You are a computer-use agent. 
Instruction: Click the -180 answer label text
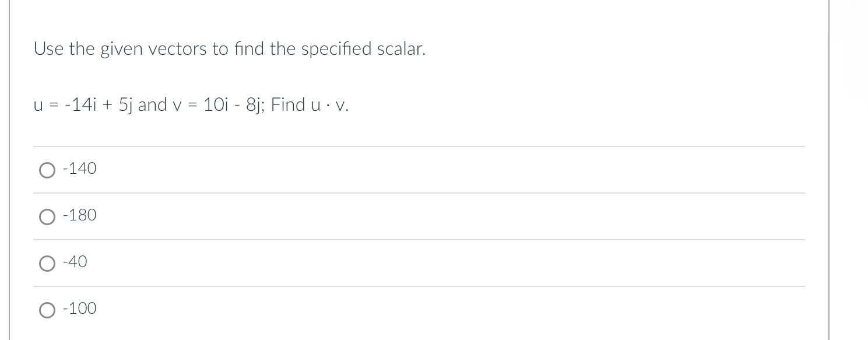pyautogui.click(x=79, y=215)
